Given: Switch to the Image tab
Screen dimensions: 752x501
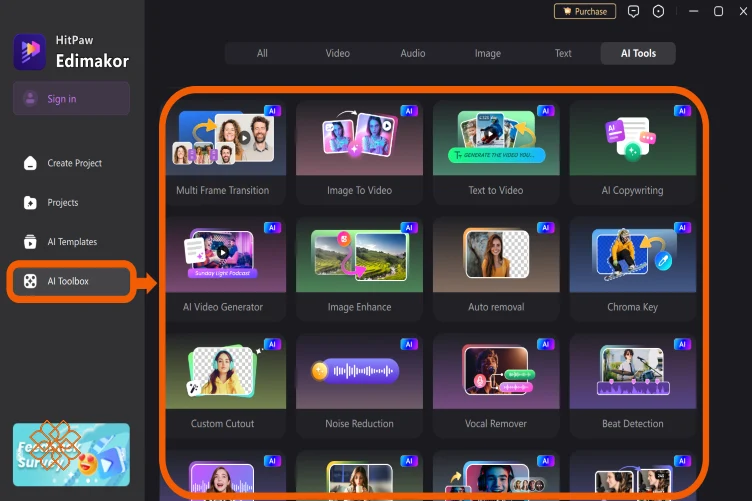Looking at the screenshot, I should 488,53.
